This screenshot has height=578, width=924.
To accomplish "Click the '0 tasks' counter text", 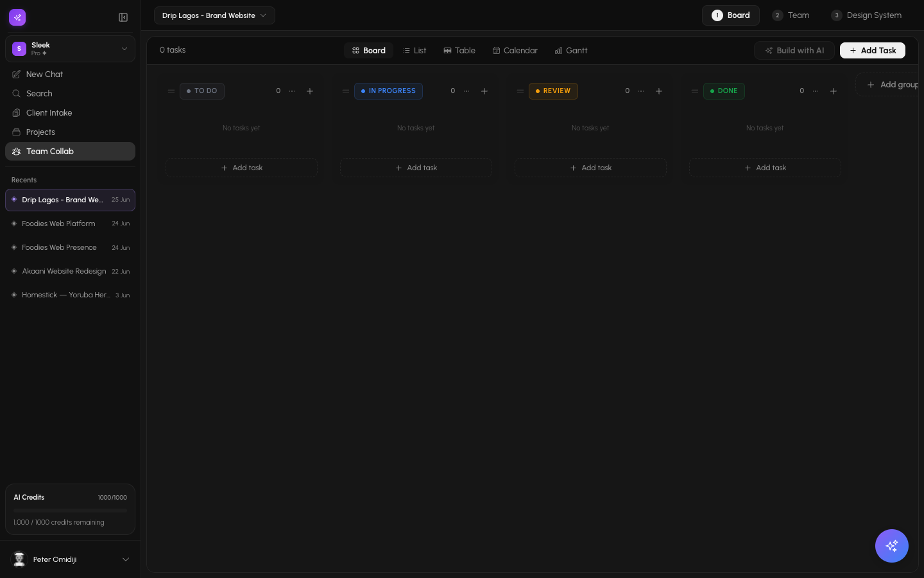I will pos(173,50).
